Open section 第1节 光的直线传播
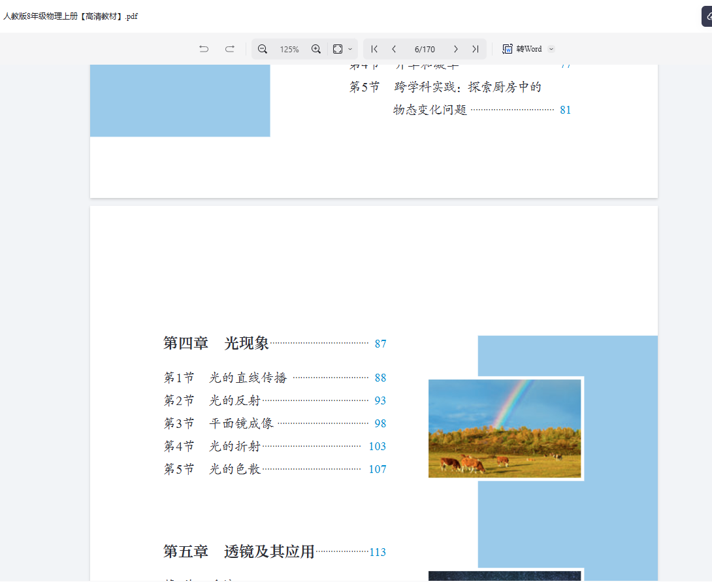Image resolution: width=712 pixels, height=588 pixels. [225, 378]
